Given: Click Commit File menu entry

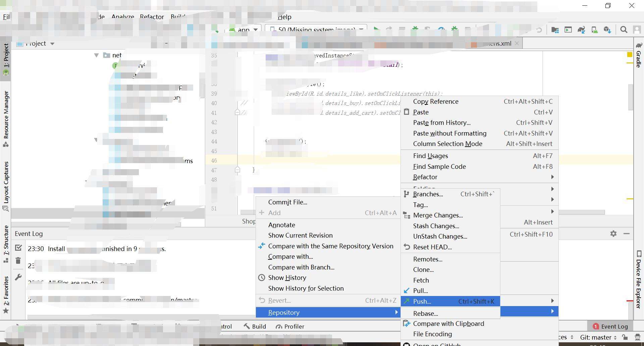Looking at the screenshot, I should pos(328,202).
